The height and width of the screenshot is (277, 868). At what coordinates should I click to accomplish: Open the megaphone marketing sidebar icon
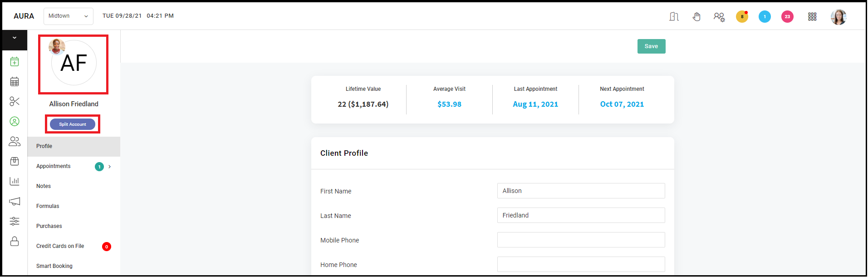pos(15,201)
